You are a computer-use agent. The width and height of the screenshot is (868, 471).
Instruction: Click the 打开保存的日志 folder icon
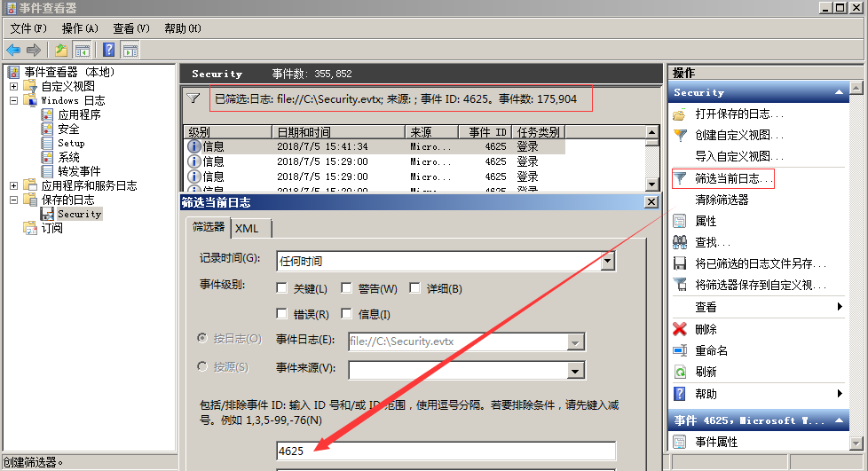[680, 114]
